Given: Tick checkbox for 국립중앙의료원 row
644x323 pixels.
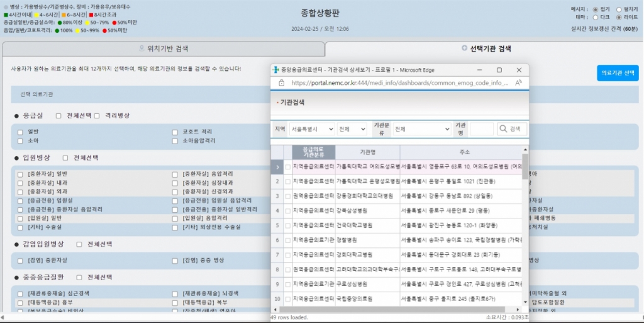Looking at the screenshot, I should pos(288,299).
